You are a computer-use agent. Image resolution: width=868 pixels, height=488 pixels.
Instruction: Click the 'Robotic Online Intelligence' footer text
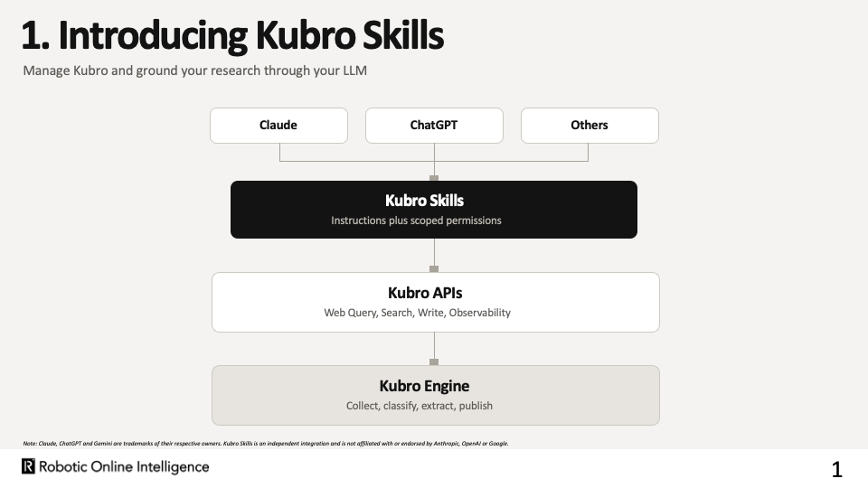(124, 467)
